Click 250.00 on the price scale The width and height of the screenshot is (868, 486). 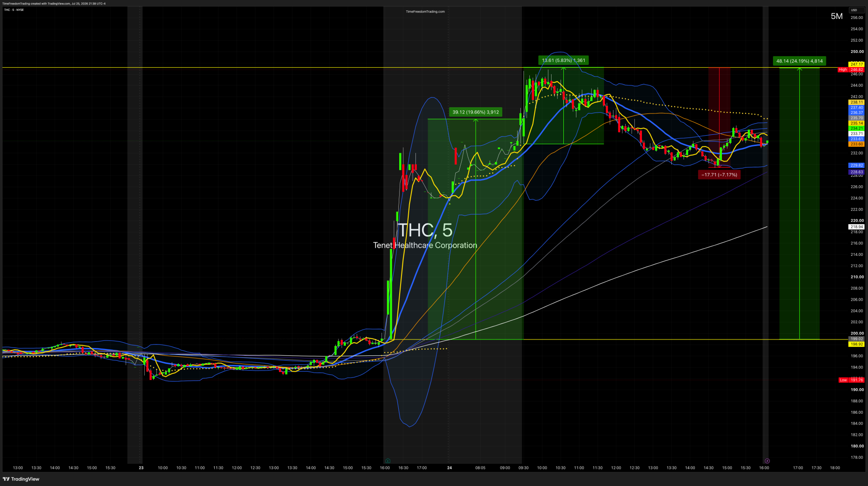857,52
